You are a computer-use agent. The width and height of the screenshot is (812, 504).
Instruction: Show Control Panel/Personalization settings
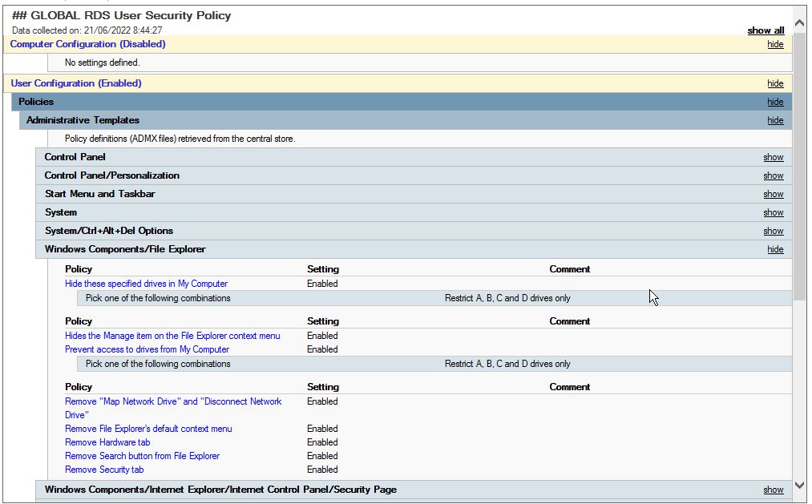click(773, 176)
